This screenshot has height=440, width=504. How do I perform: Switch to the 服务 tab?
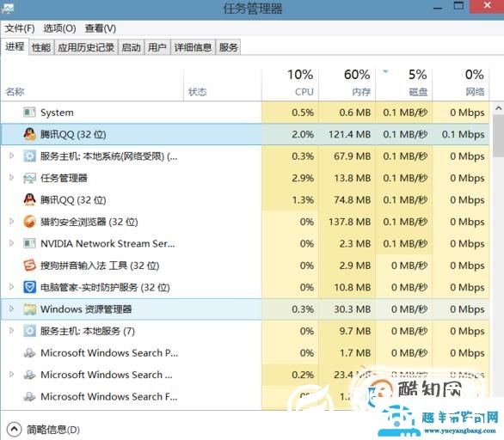point(228,47)
